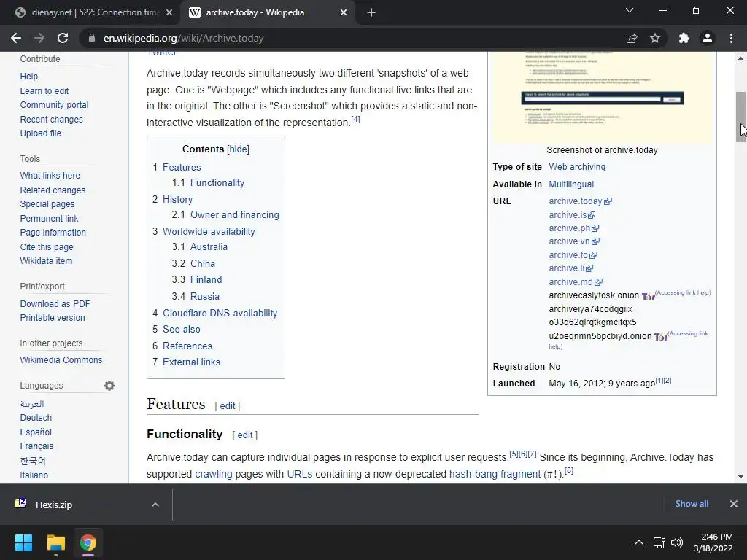Open File Explorer from the taskbar
747x560 pixels.
55,542
